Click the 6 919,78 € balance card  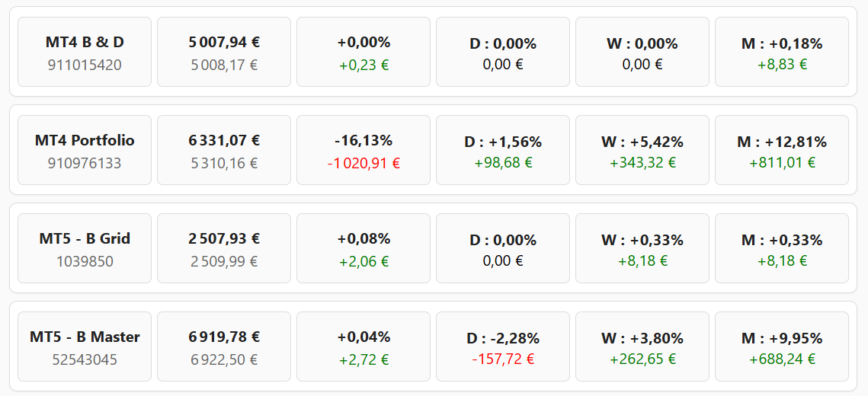224,346
